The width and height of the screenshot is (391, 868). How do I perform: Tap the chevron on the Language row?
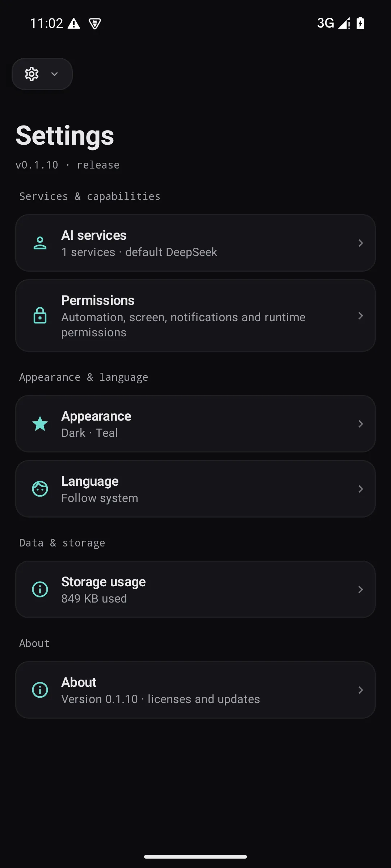click(x=360, y=489)
